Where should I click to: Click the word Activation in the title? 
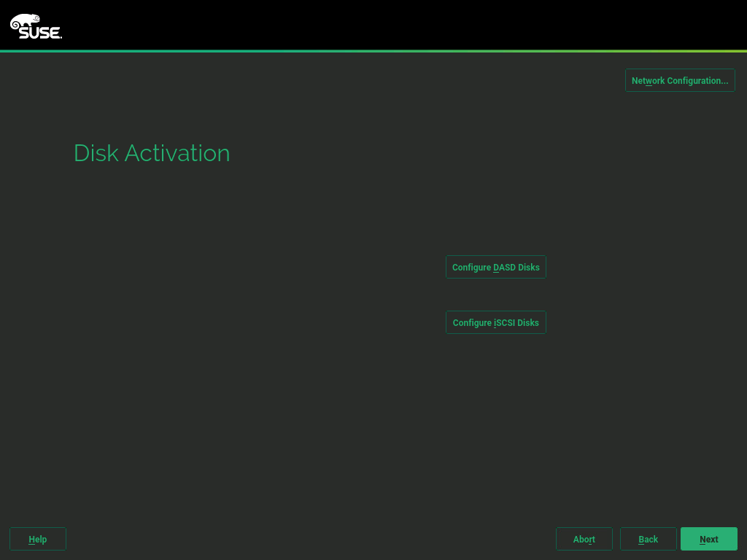(x=177, y=153)
